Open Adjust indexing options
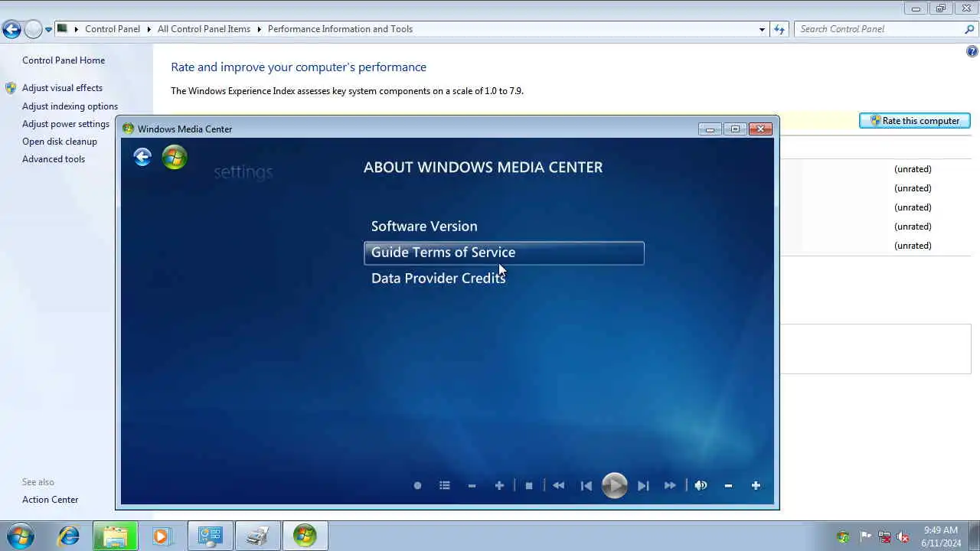This screenshot has width=980, height=551. (x=70, y=106)
